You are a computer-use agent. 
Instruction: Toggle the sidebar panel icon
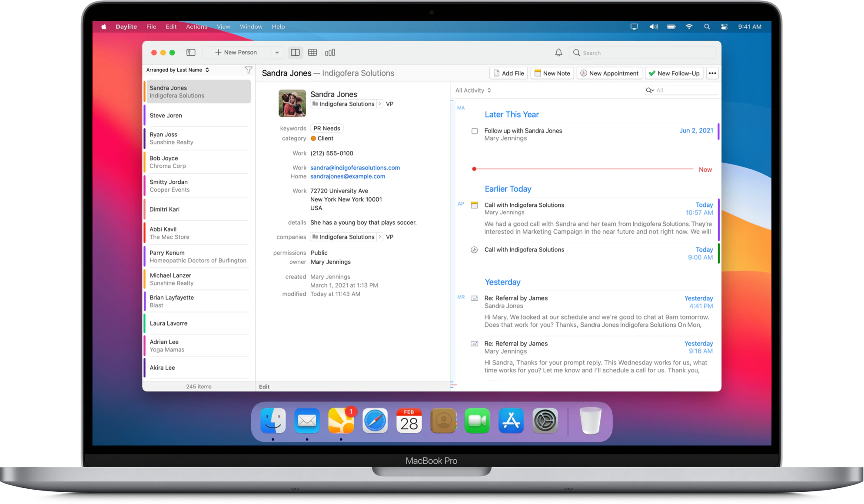[191, 53]
